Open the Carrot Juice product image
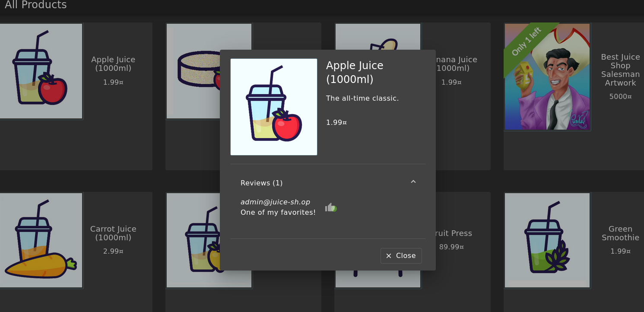This screenshot has width=644, height=312. (40, 240)
